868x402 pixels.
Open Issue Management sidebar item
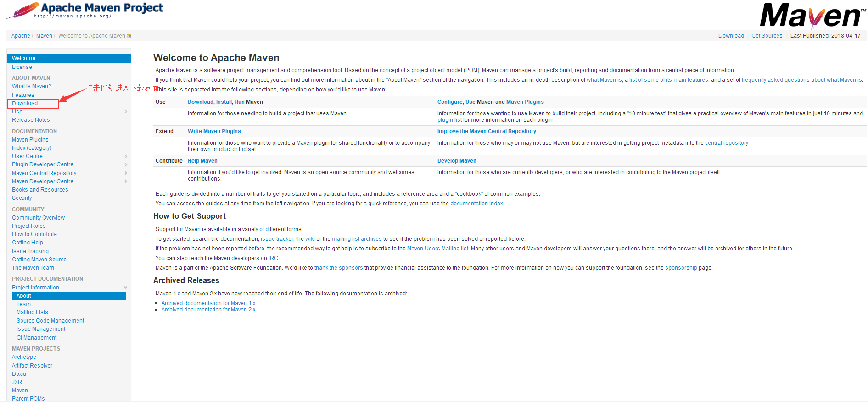41,329
